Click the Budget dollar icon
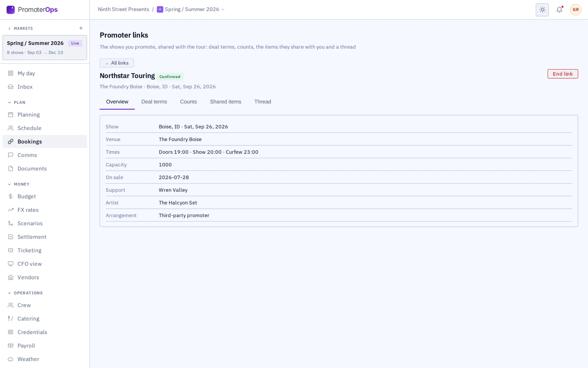This screenshot has height=368, width=588. [x=11, y=197]
